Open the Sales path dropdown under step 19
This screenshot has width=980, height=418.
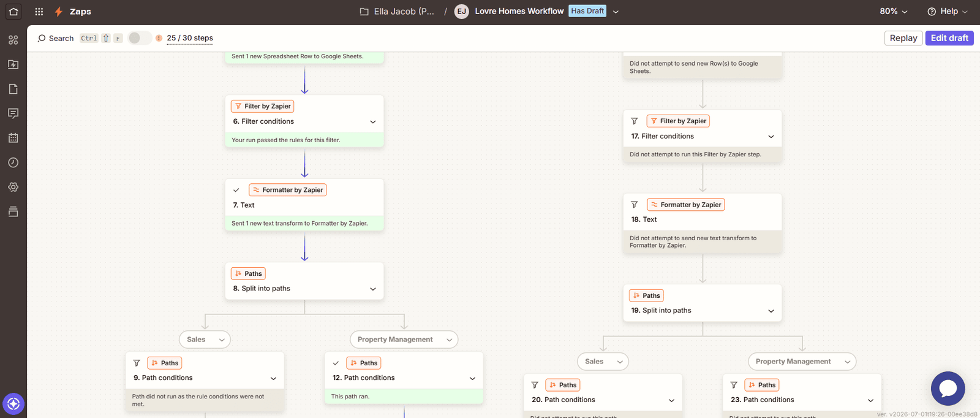tap(603, 362)
